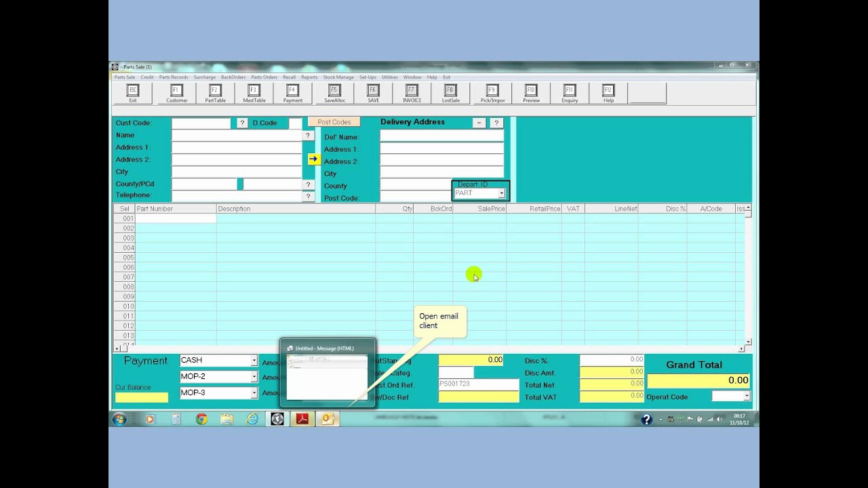868x488 pixels.
Task: Open the Reports menu
Action: 309,77
